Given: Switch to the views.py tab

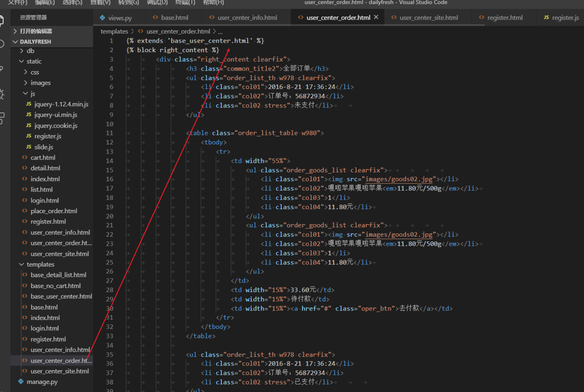Looking at the screenshot, I should click(x=115, y=18).
